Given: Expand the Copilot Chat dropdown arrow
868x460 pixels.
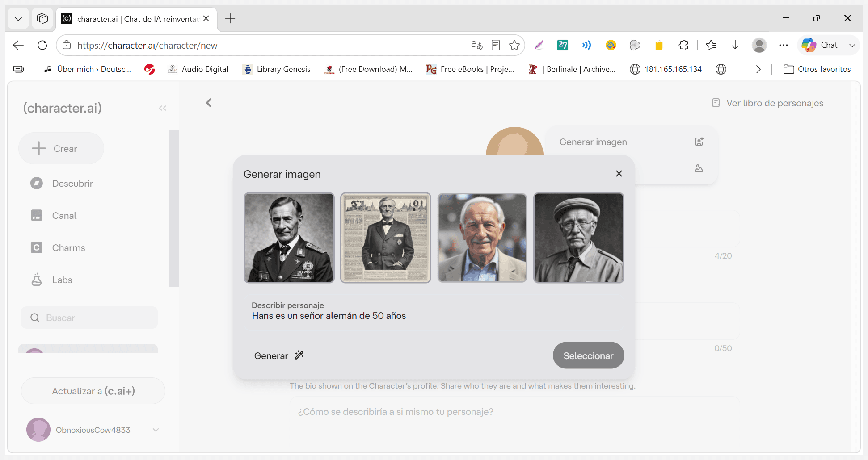Looking at the screenshot, I should click(x=852, y=45).
